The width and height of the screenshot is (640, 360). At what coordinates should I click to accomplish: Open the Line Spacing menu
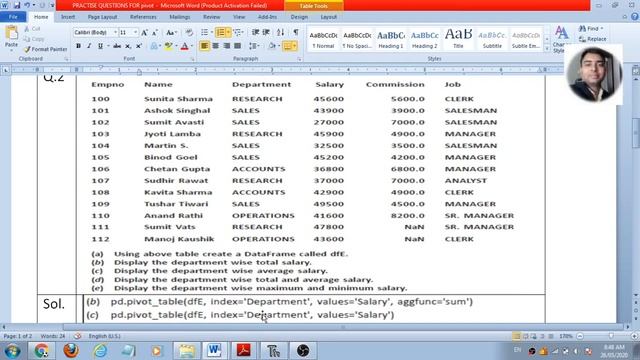tap(254, 46)
